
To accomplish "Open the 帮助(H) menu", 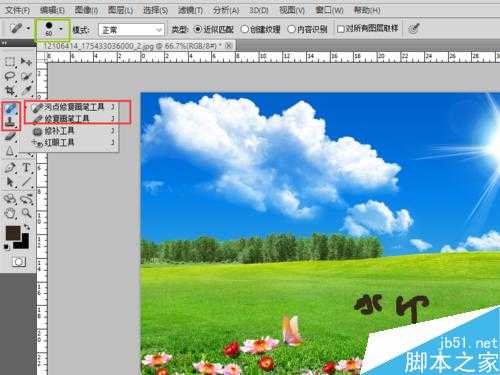I will point(367,10).
